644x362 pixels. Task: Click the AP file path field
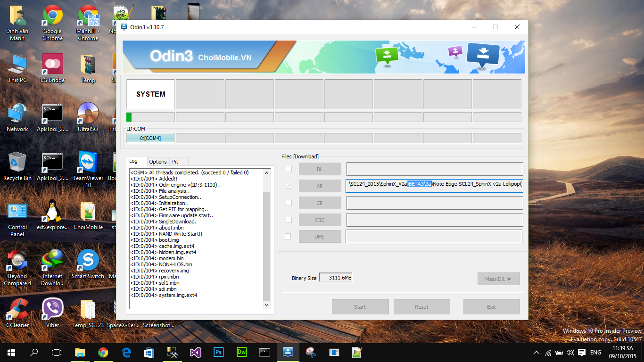pos(434,186)
